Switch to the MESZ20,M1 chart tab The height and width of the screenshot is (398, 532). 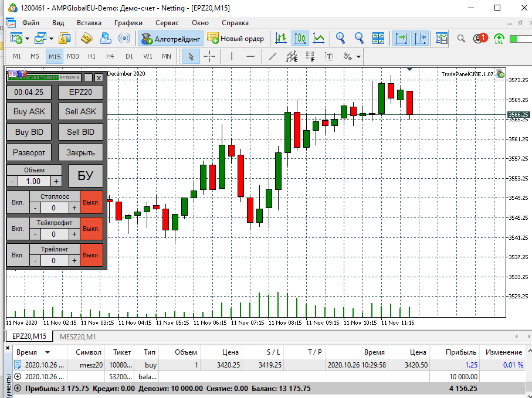point(77,336)
